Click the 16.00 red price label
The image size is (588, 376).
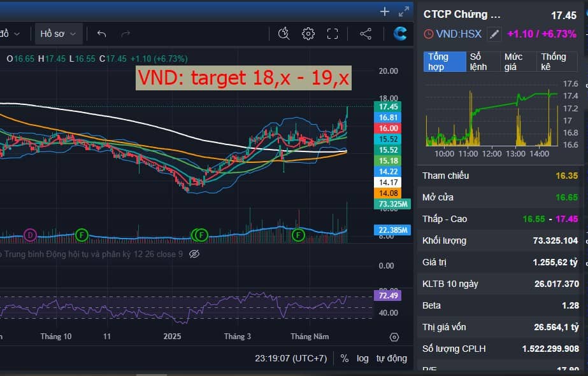coord(388,129)
